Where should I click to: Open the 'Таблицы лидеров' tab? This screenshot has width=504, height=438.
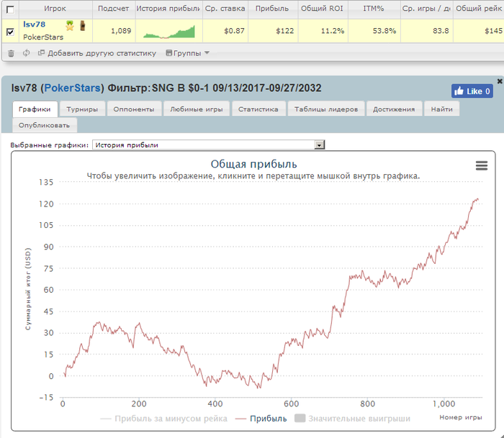point(326,109)
